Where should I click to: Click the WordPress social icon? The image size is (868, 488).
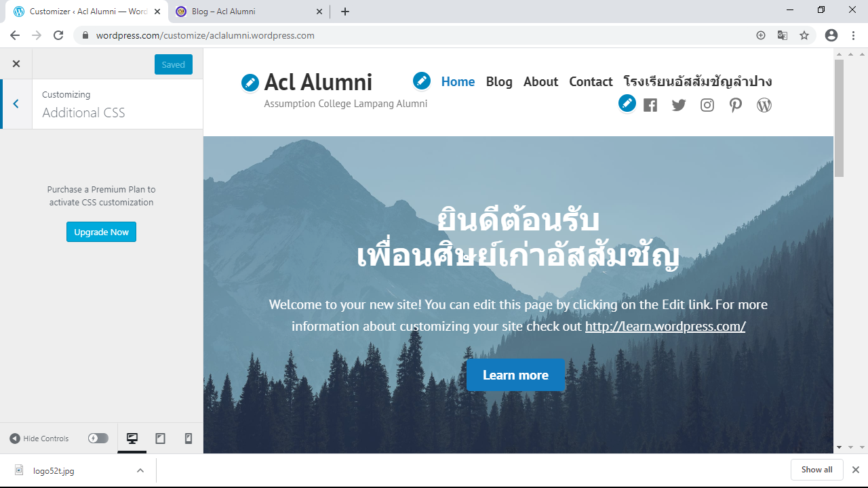[764, 105]
